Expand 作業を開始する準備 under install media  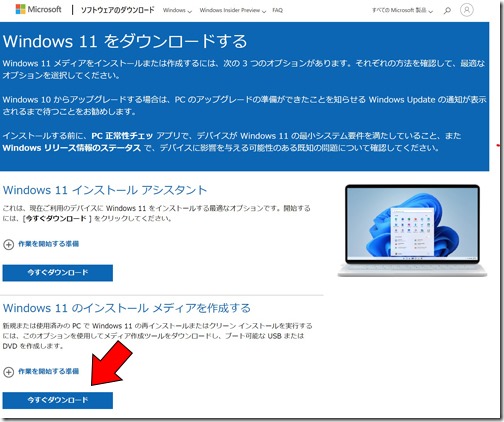[48, 371]
